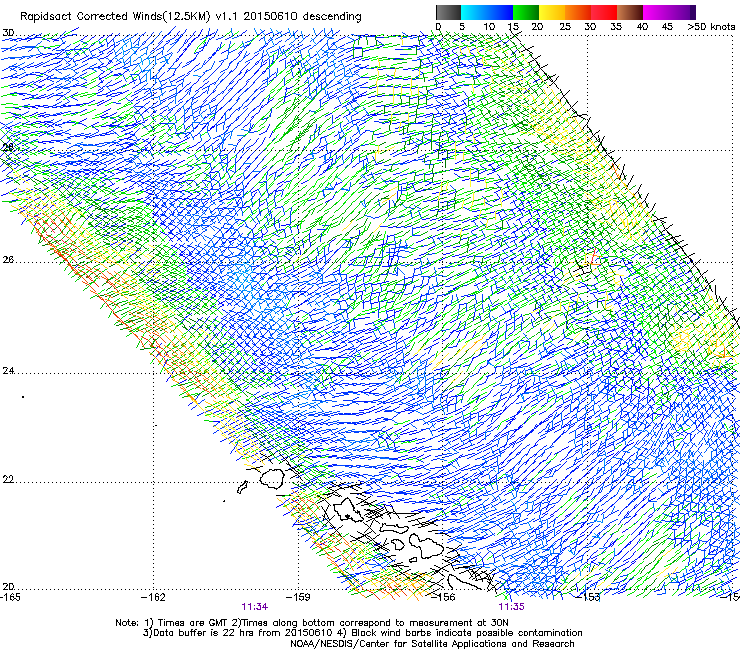
Task: Click the longitude label -153
Action: [x=589, y=597]
